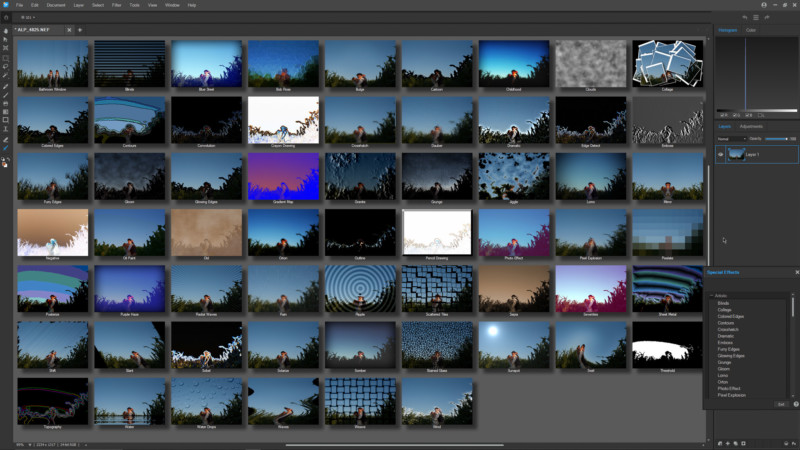
Task: Switch to the Adjustments tab
Action: [x=751, y=127]
